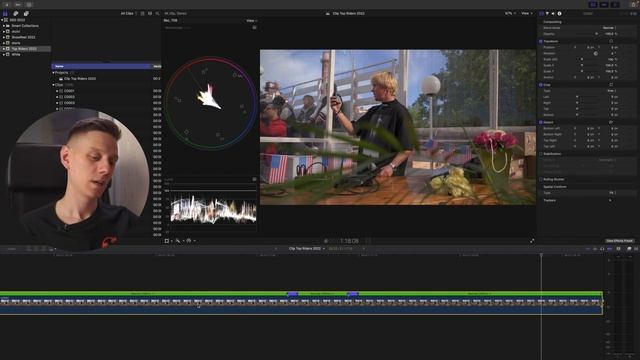Enable the Rolling Shutter checkbox

(541, 179)
